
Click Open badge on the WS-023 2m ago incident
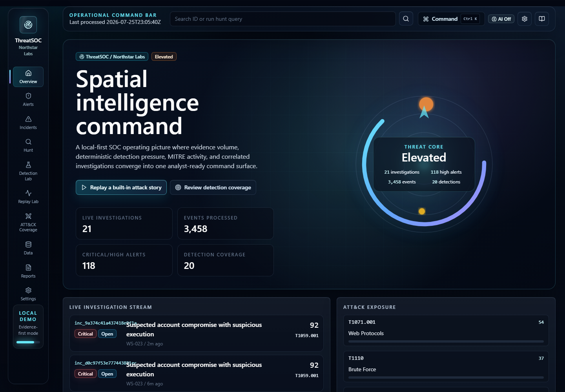point(107,334)
